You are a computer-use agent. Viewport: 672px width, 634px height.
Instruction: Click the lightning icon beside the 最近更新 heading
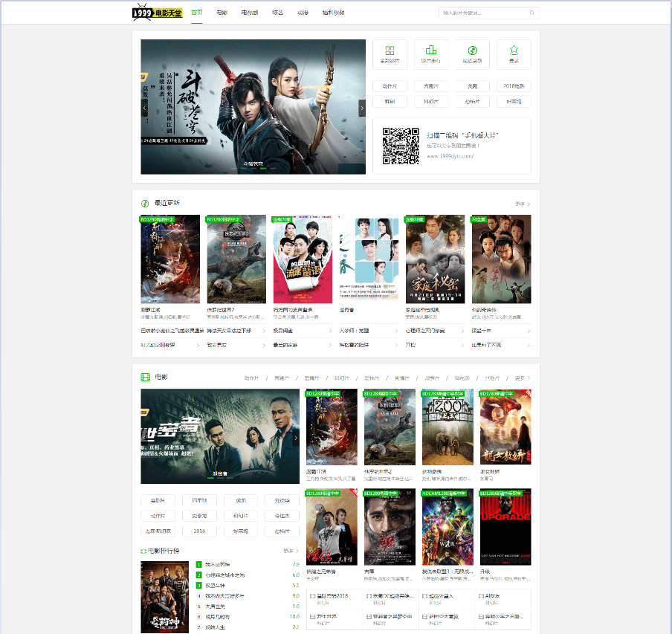click(x=145, y=204)
